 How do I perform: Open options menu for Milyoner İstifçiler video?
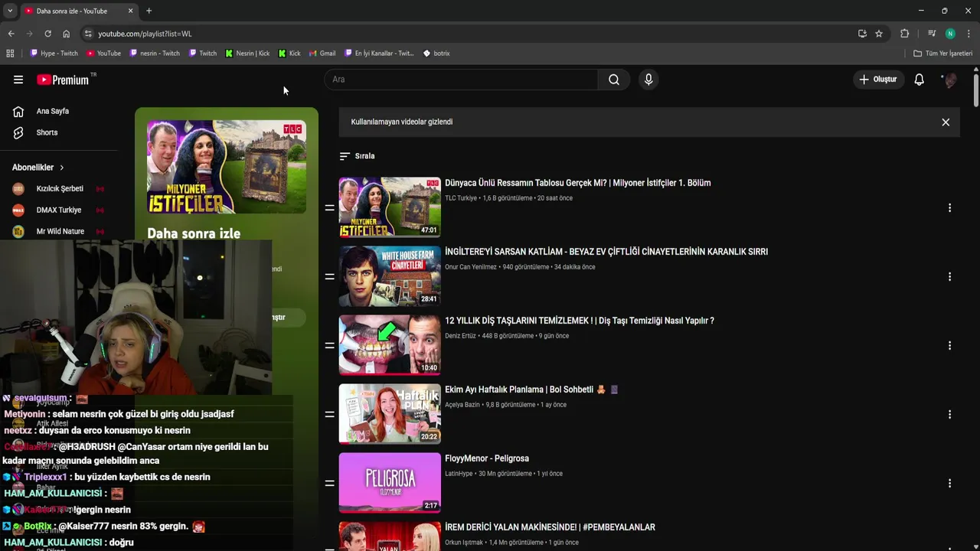pos(949,208)
